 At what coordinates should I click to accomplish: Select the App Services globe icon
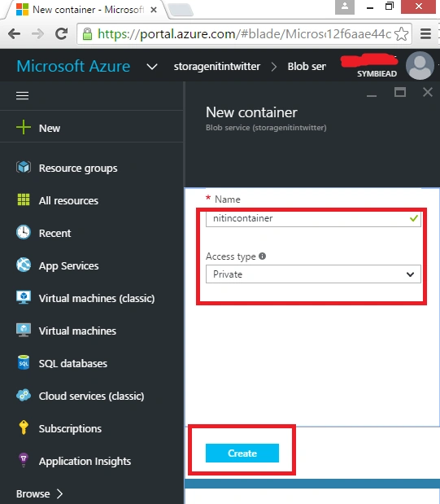coord(24,265)
